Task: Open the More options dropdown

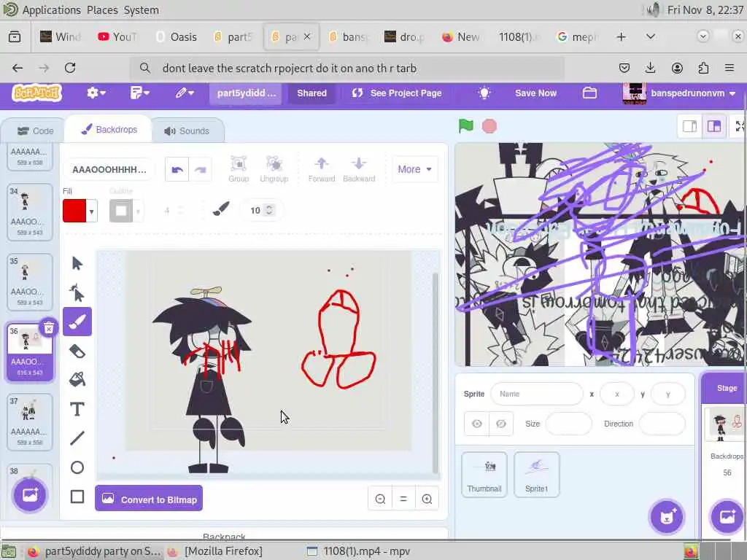Action: coord(414,169)
